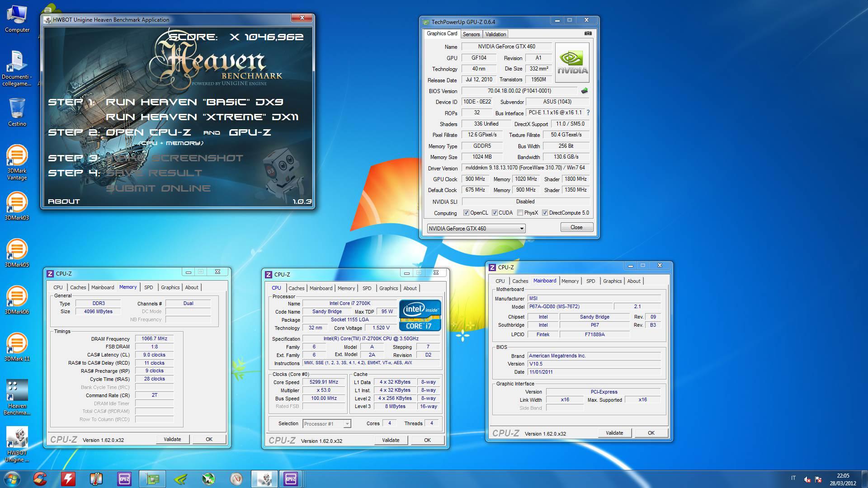Click the 4096 MBytes memory size value

point(98,311)
